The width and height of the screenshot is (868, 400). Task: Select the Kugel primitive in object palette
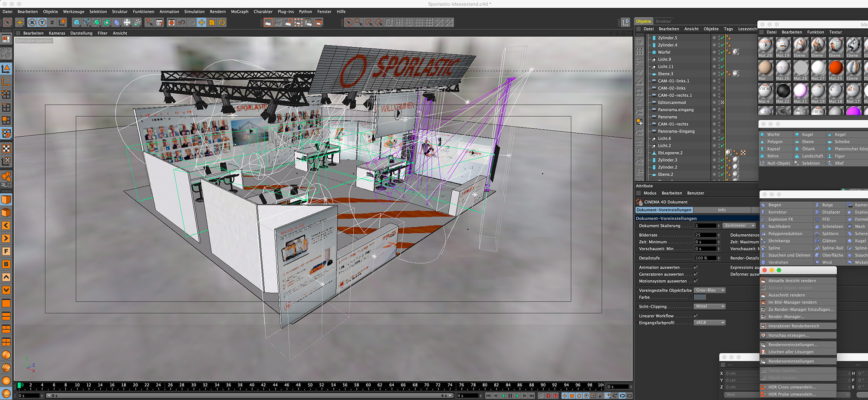pos(807,134)
